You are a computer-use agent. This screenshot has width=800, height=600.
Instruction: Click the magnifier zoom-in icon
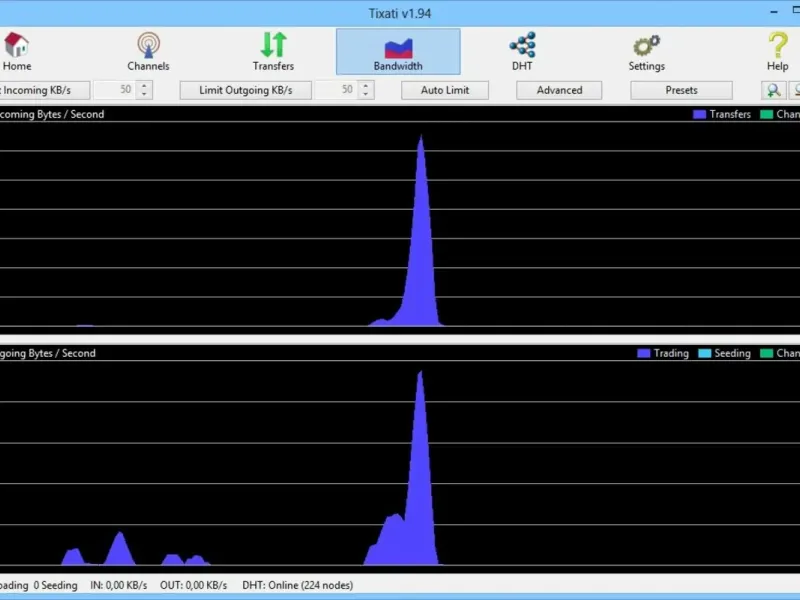click(773, 90)
